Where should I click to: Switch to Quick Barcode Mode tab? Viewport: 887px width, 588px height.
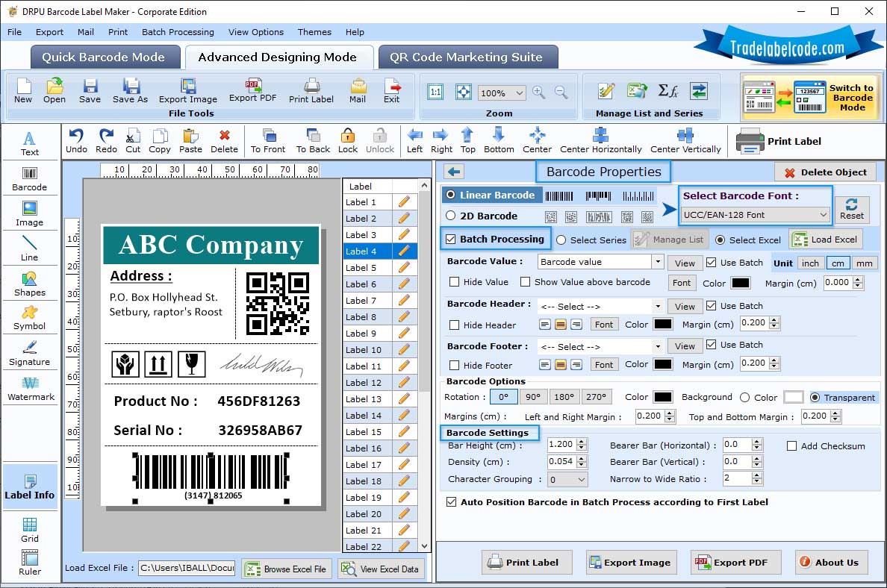[105, 57]
